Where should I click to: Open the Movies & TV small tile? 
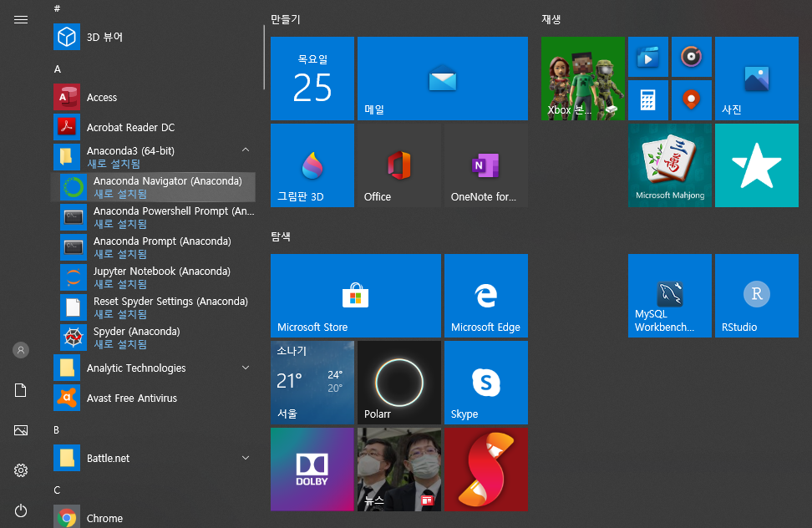pyautogui.click(x=648, y=57)
